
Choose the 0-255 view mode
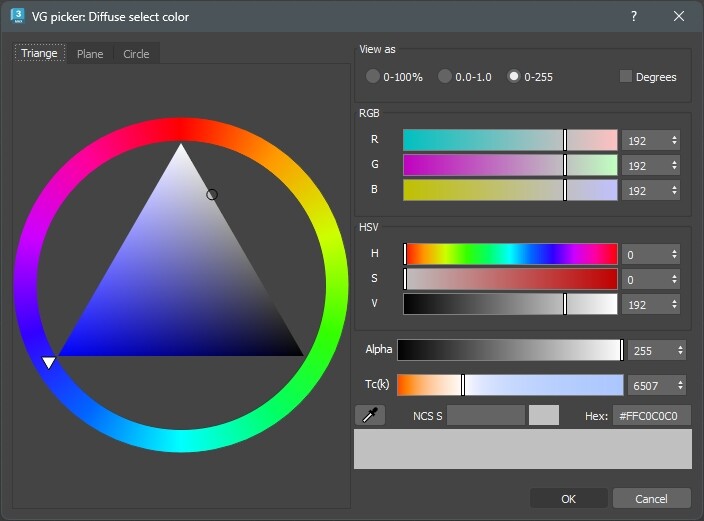coord(515,76)
